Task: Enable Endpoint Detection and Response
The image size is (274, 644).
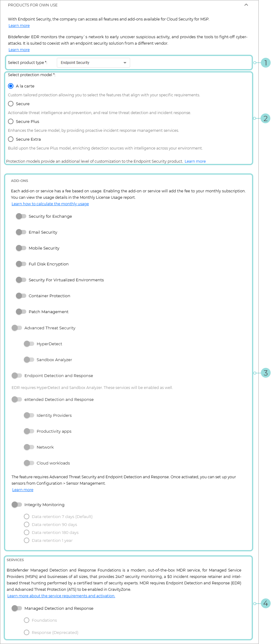Action: pyautogui.click(x=17, y=376)
